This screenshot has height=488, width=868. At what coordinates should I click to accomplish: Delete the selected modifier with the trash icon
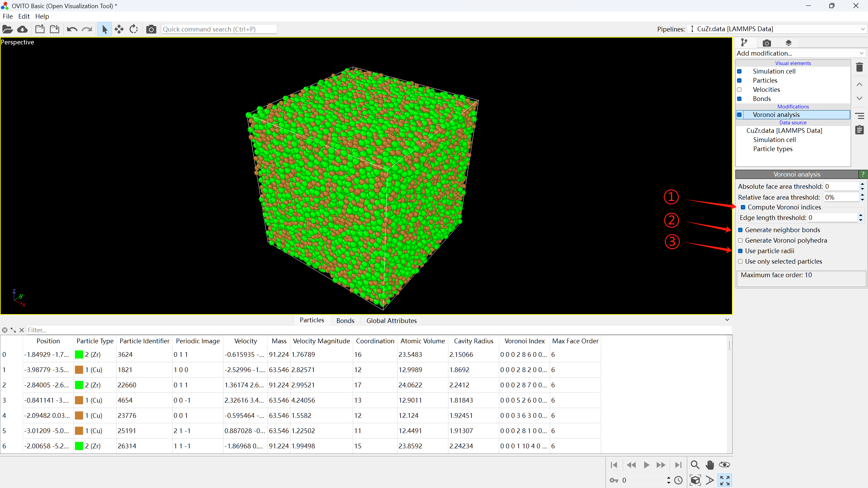(859, 67)
